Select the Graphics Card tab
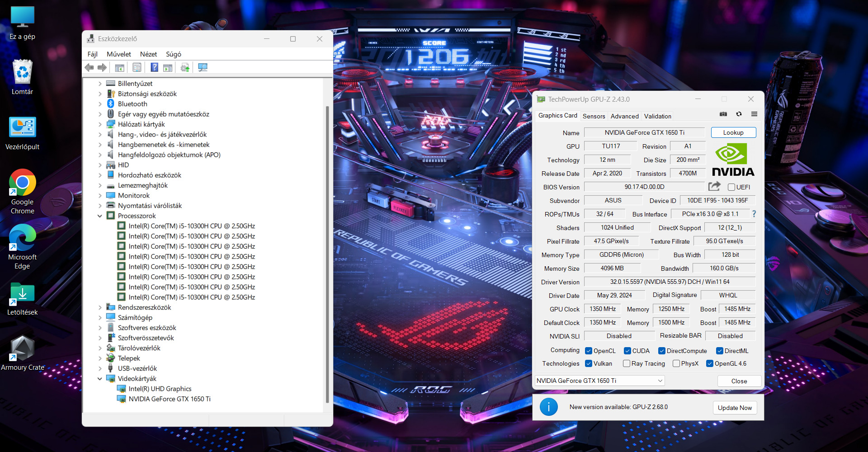Image resolution: width=868 pixels, height=452 pixels. pos(558,115)
